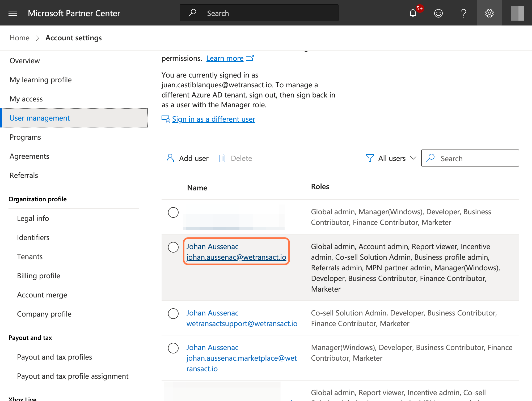The height and width of the screenshot is (401, 532).
Task: Open Agreements in the sidebar
Action: click(x=29, y=156)
